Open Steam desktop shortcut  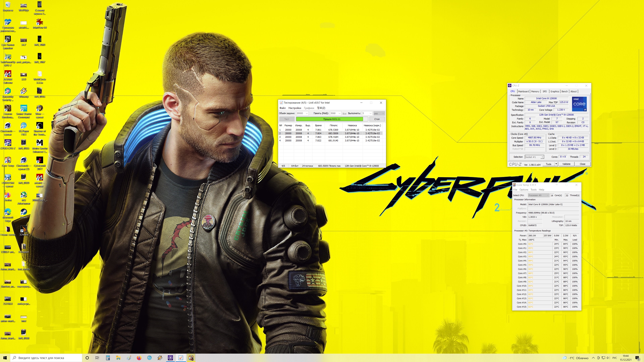[x=23, y=212]
